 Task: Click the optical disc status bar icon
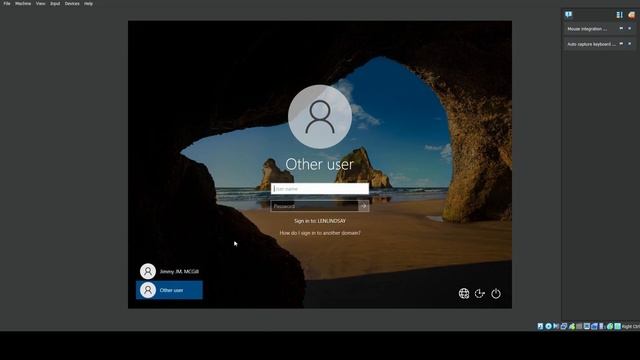[548, 326]
